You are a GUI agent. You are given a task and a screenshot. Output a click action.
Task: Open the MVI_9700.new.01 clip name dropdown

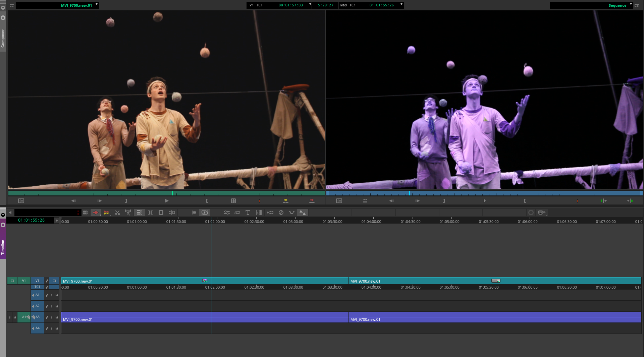(x=96, y=5)
